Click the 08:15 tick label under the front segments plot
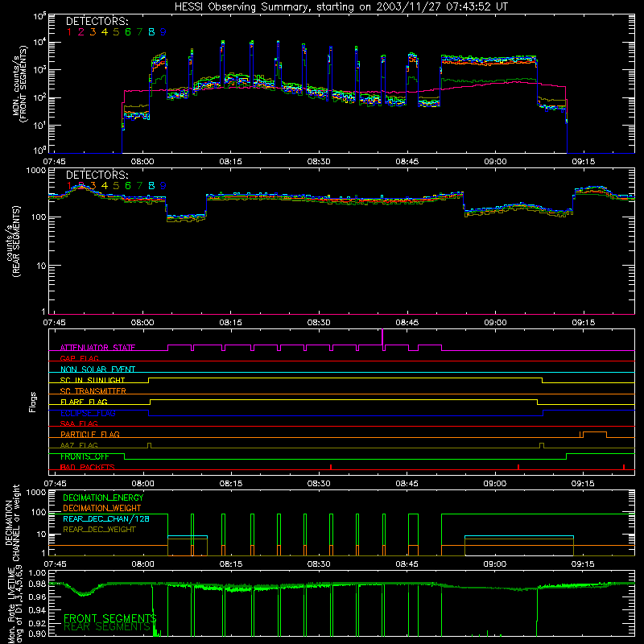 pyautogui.click(x=230, y=162)
